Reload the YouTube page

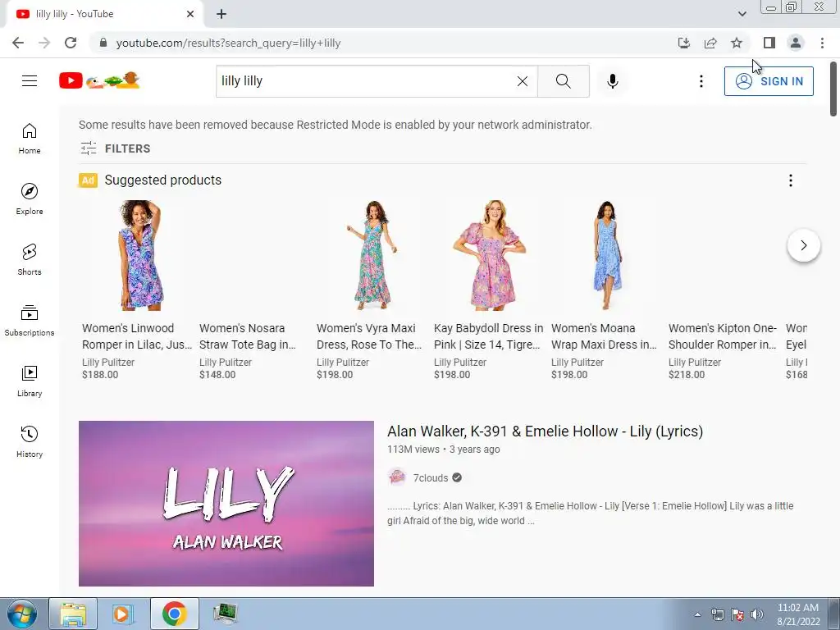71,43
